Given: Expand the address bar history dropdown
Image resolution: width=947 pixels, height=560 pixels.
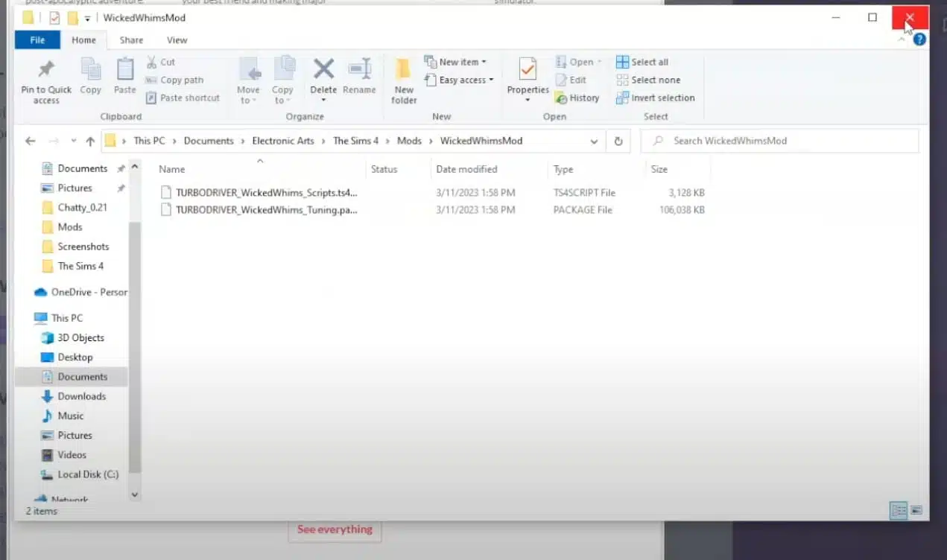Looking at the screenshot, I should pos(594,141).
